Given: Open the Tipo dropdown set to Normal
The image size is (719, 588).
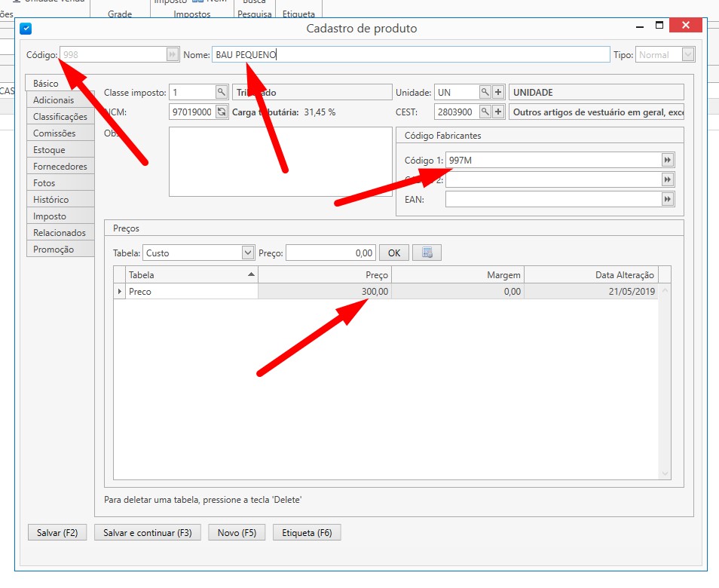Looking at the screenshot, I should coord(687,54).
